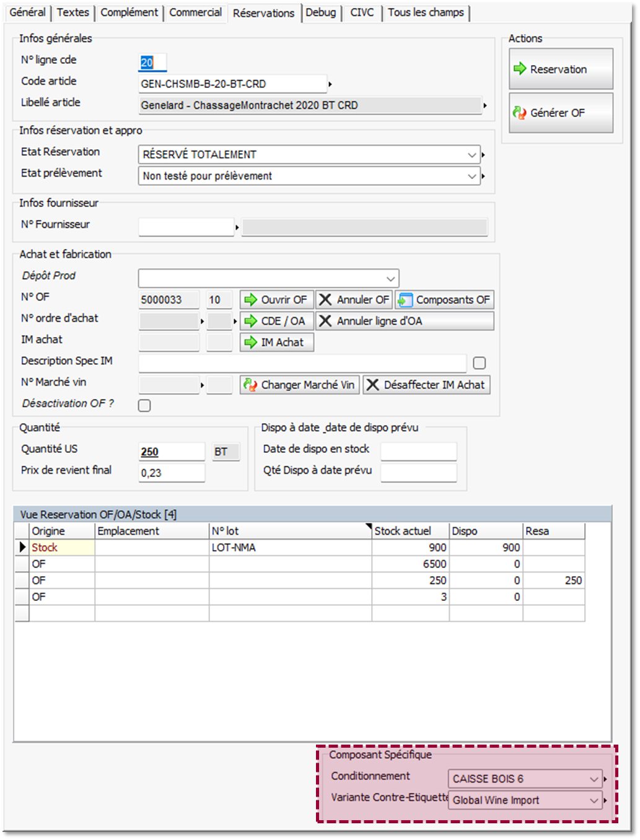640x840 pixels.
Task: Click Changer Marché Vin button
Action: pos(300,385)
